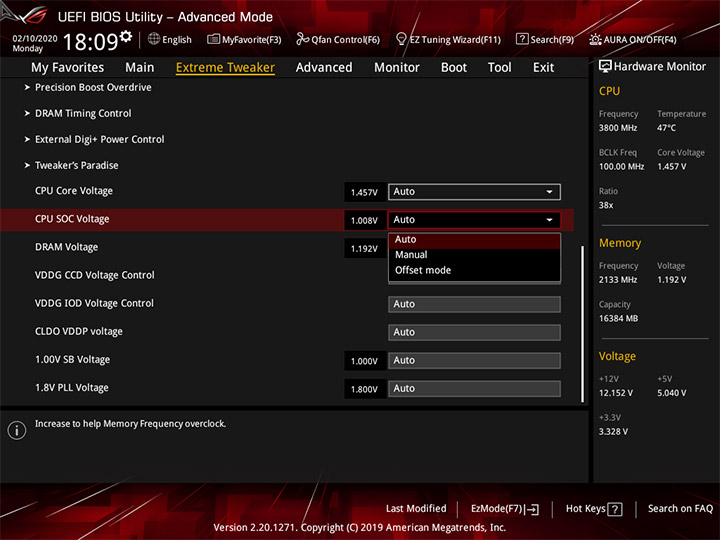Click the EZ Tuning Wizard lightbulb icon

(x=401, y=39)
